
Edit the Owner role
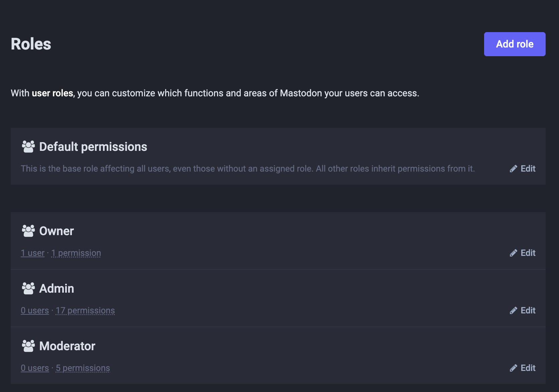click(x=523, y=253)
